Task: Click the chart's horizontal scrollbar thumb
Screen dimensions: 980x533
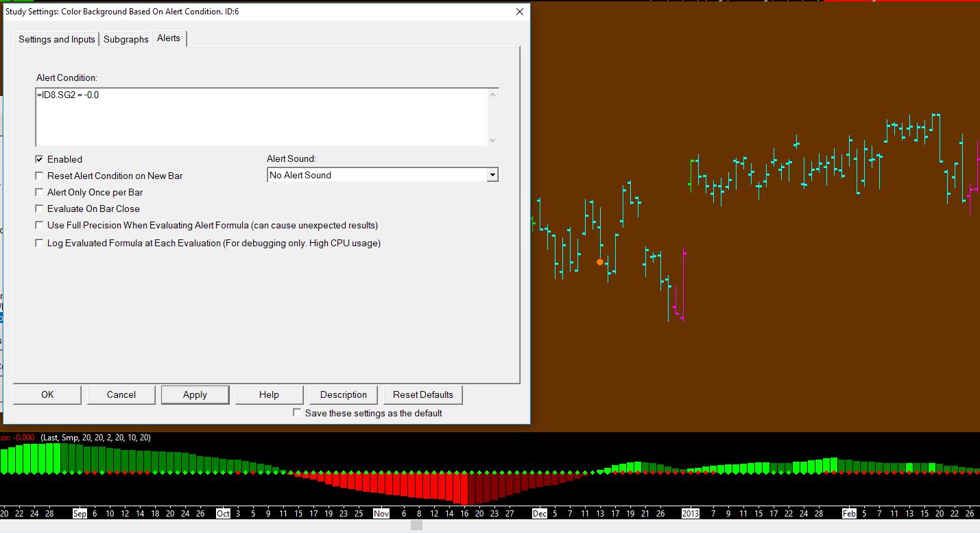Action: pos(416,525)
